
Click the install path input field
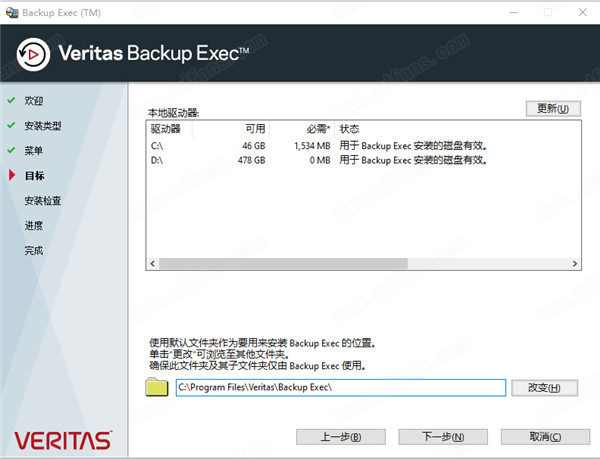pyautogui.click(x=341, y=387)
